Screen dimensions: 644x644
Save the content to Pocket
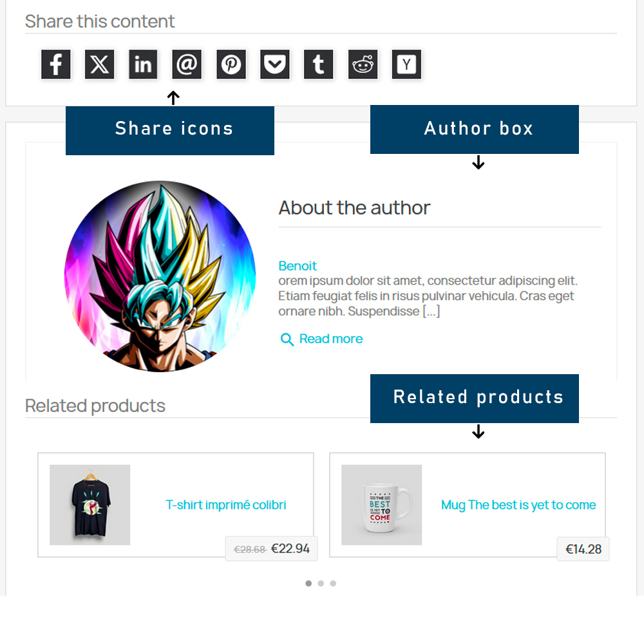tap(275, 64)
